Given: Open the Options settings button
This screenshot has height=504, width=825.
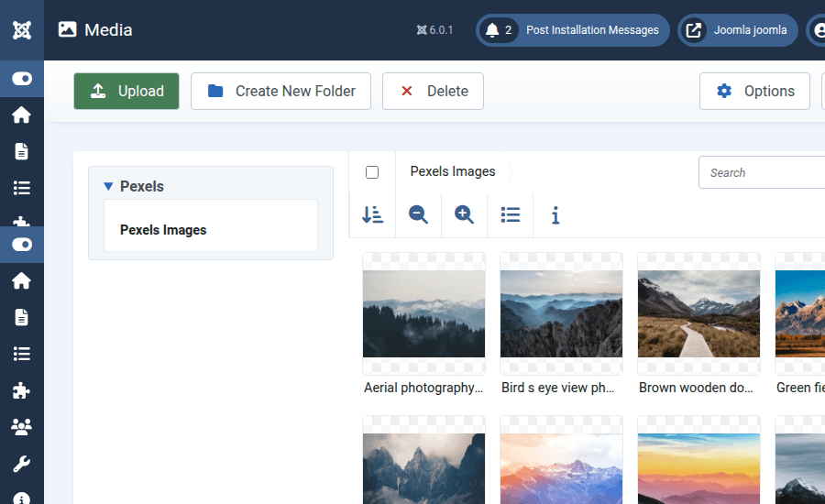Looking at the screenshot, I should pos(754,92).
